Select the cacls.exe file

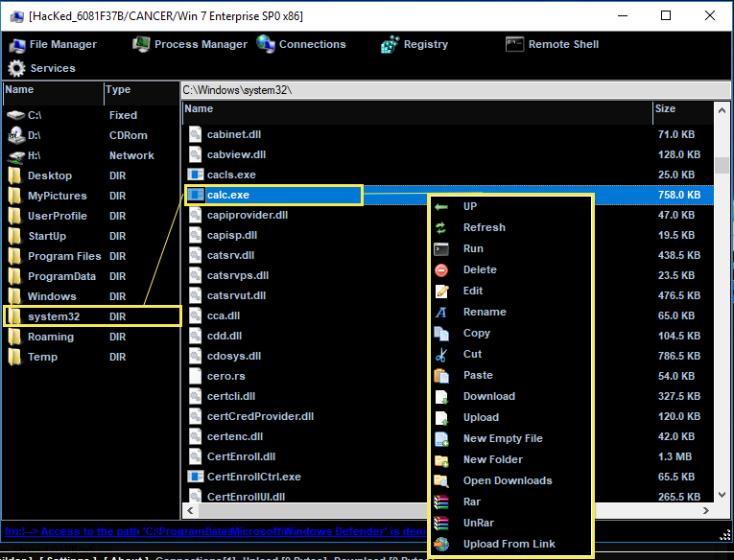[x=448, y=175]
